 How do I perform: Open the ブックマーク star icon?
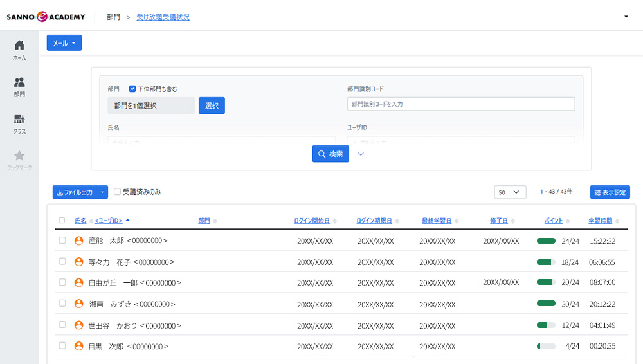pos(19,156)
